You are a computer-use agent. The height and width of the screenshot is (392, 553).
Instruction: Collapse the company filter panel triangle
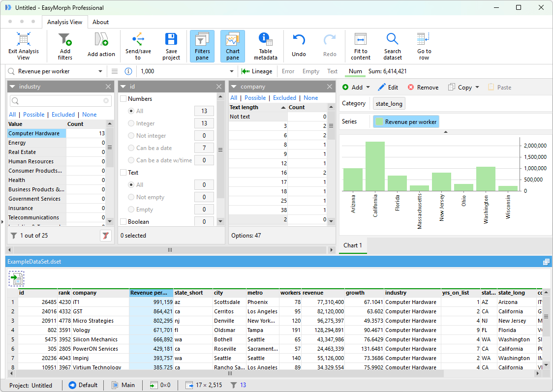point(234,87)
